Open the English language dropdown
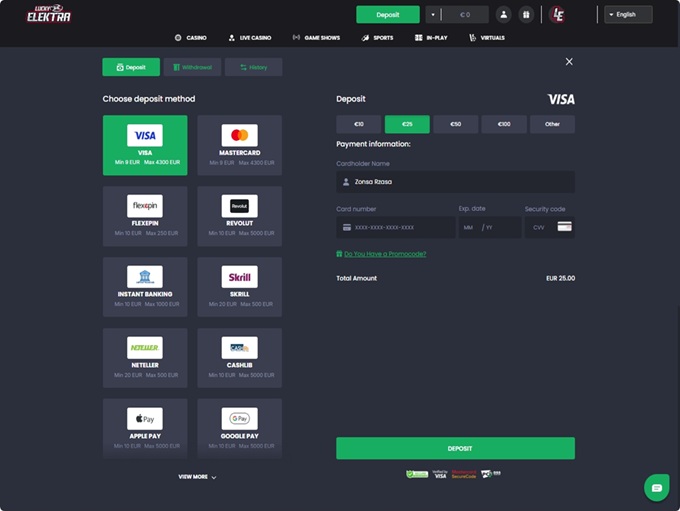The image size is (680, 511). pyautogui.click(x=628, y=15)
